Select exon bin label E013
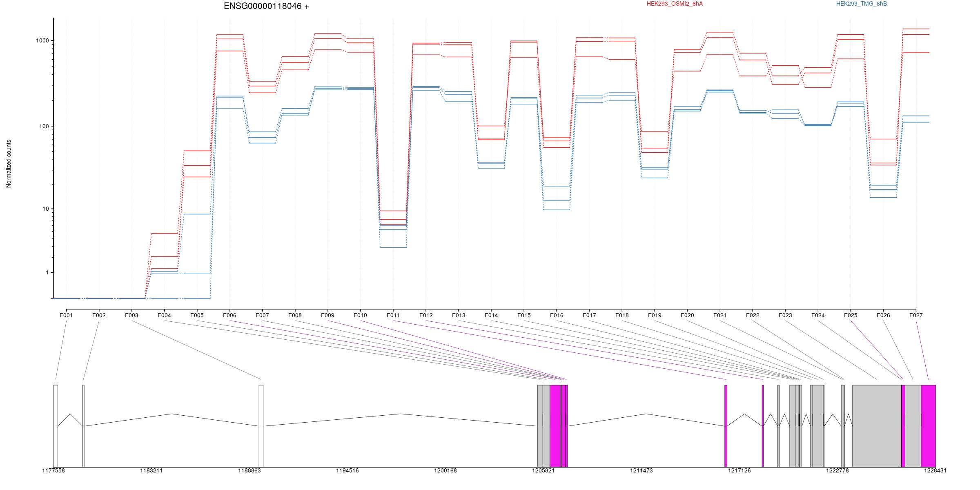 click(459, 315)
